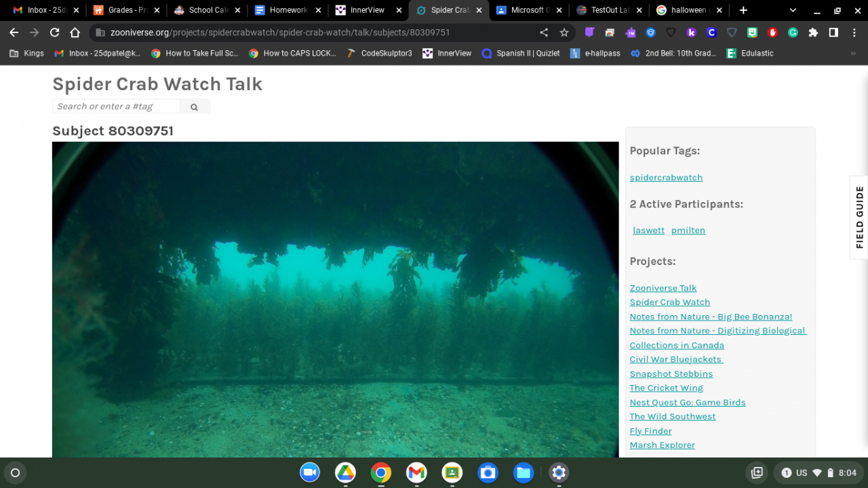Screen dimensions: 868x488
Task: Open How to CAPS LOCK bookmark
Action: (292, 53)
